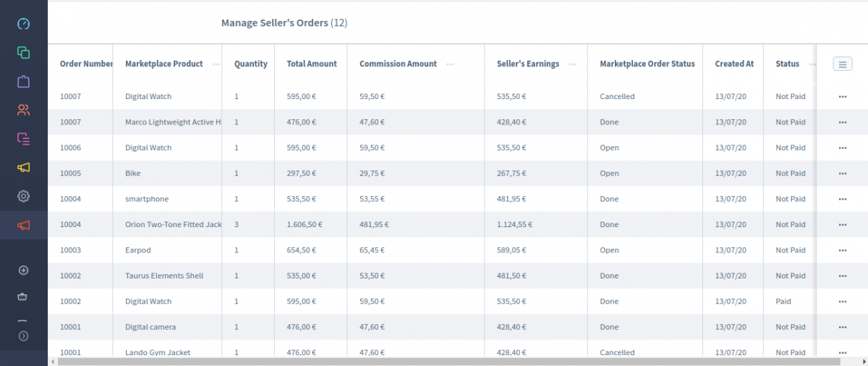Screen dimensions: 868x366
Task: Sort by the Created At column header
Action: tap(734, 64)
